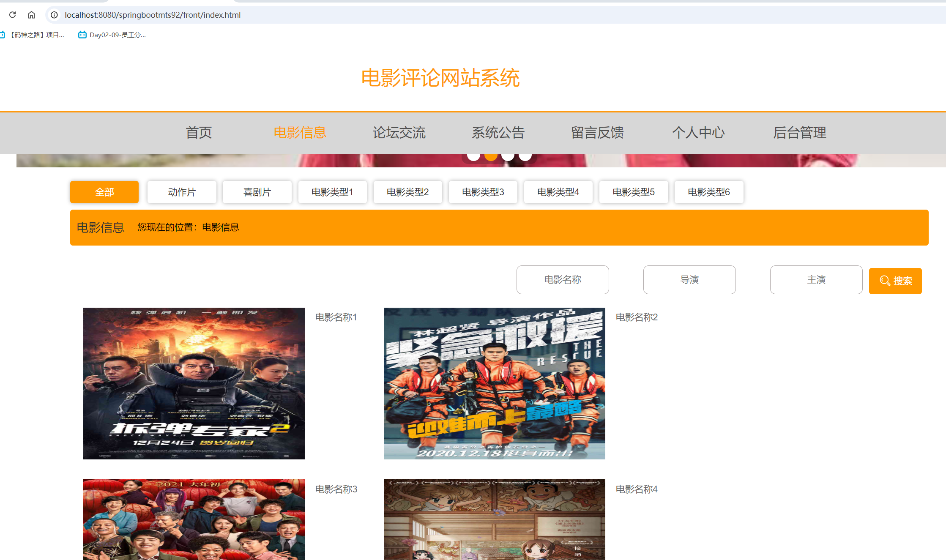Click the 导演 search input field
Image resolution: width=946 pixels, height=560 pixels.
pos(689,279)
